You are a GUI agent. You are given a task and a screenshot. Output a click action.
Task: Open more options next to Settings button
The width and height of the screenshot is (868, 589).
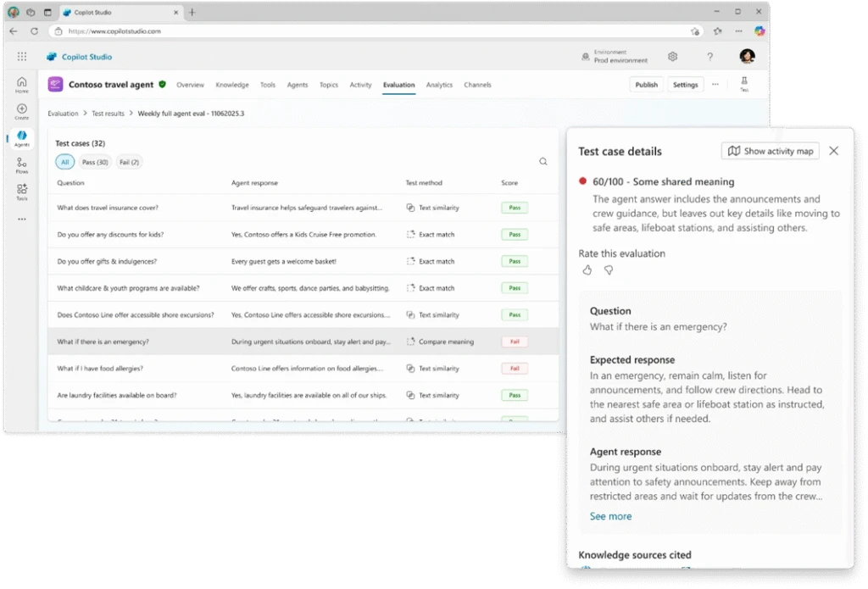click(715, 85)
